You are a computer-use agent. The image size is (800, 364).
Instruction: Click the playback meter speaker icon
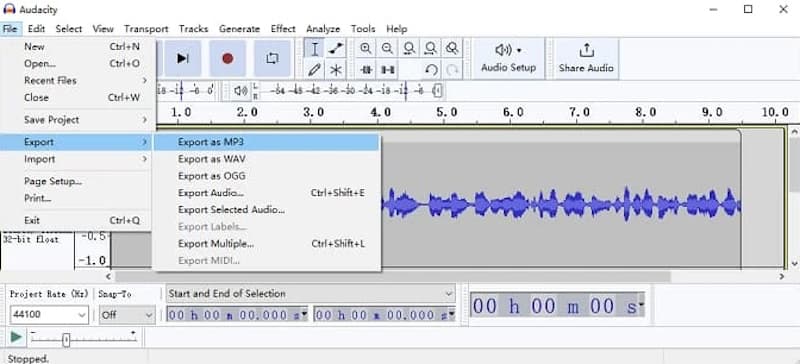point(240,91)
